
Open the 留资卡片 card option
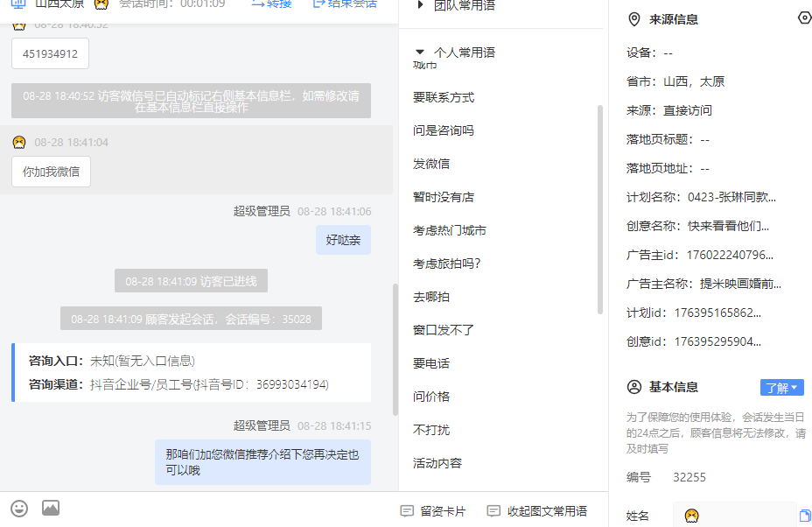(433, 511)
